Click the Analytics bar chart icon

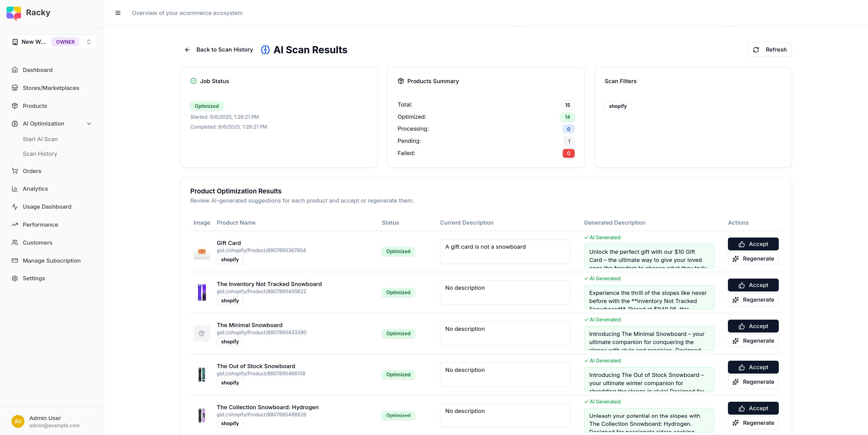pyautogui.click(x=15, y=189)
